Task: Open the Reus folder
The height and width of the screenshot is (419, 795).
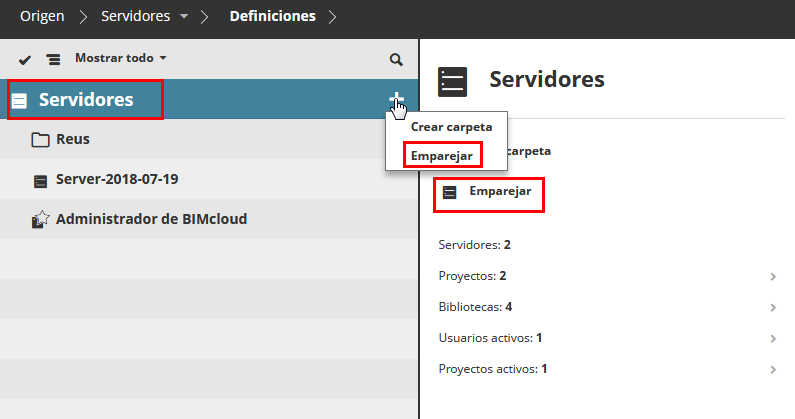Action: (x=209, y=139)
